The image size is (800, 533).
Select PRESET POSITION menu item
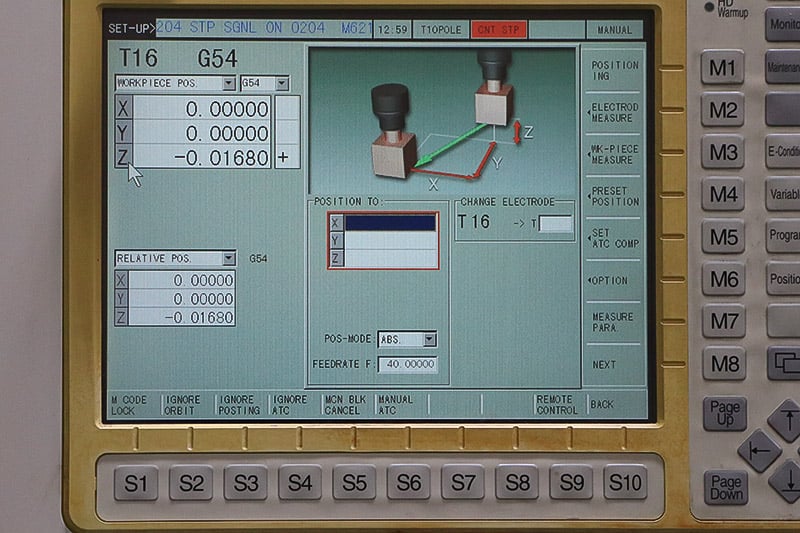614,197
